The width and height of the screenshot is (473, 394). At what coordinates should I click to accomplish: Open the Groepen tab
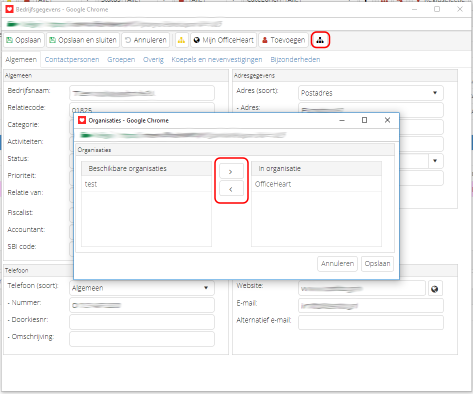pyautogui.click(x=121, y=60)
